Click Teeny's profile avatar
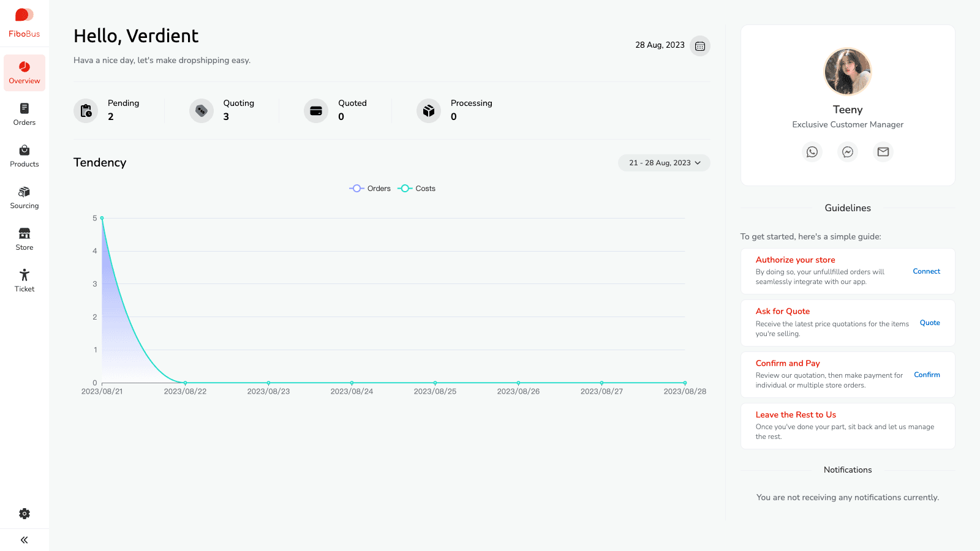Screen dimensions: 980x551 click(848, 72)
